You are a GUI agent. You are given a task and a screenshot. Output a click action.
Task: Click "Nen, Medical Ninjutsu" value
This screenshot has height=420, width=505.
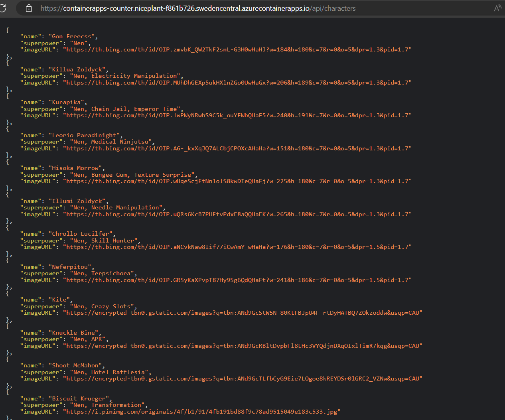(x=111, y=142)
